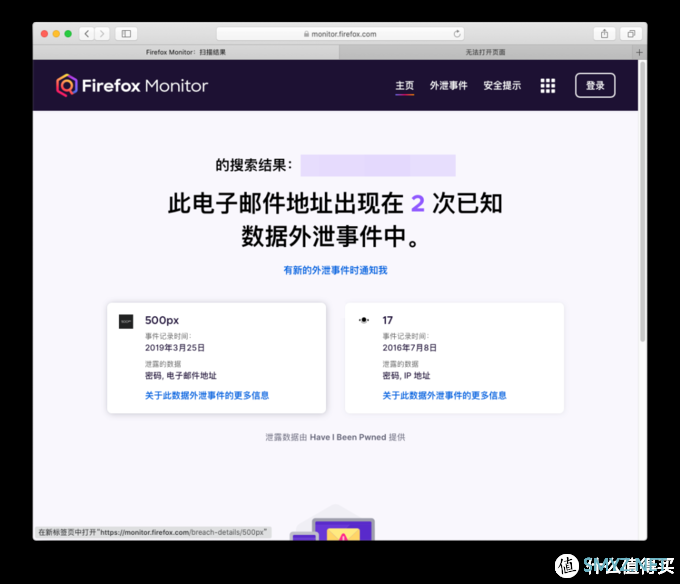Reload the page with refresh icon
The width and height of the screenshot is (680, 584).
click(x=457, y=33)
